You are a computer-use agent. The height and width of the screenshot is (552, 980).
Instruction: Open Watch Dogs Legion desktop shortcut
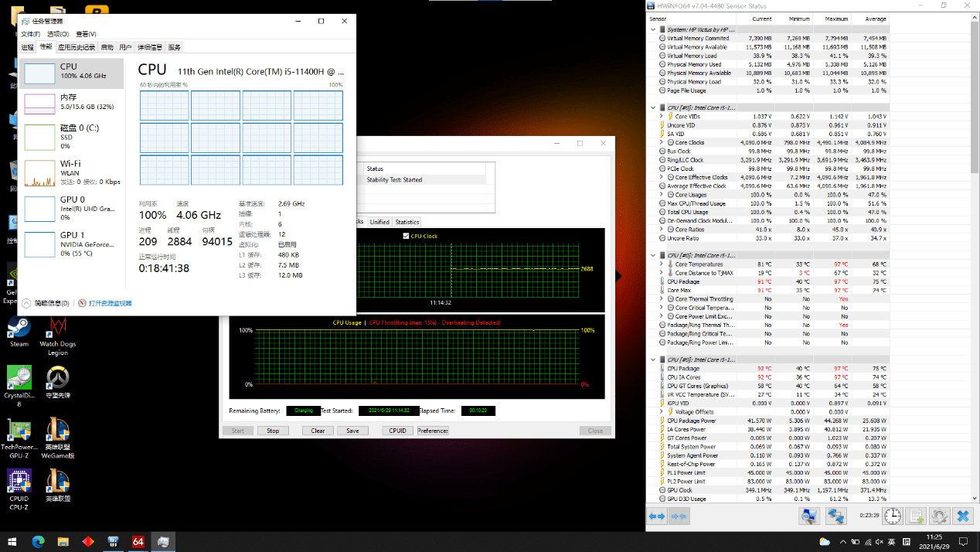pos(58,336)
